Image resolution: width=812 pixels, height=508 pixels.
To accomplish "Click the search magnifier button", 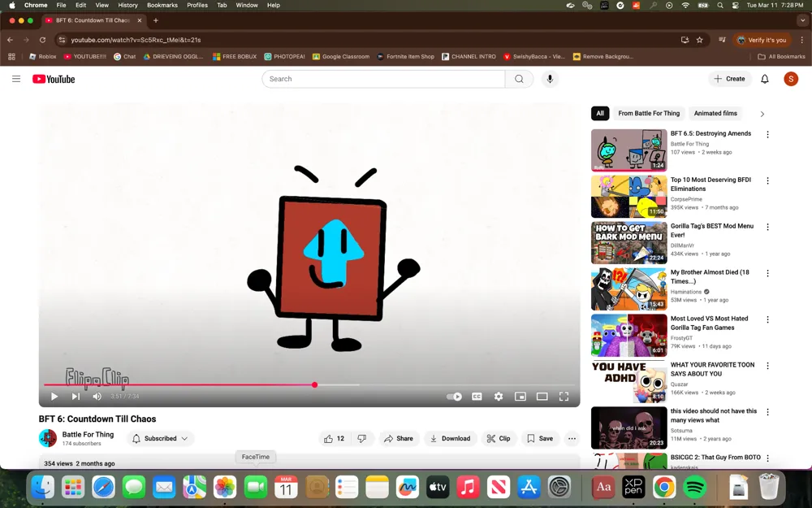I will click(x=519, y=79).
